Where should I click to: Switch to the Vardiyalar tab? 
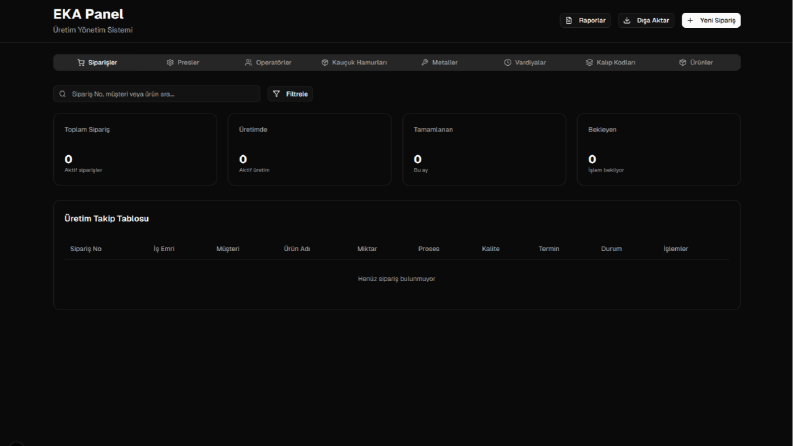tap(525, 63)
